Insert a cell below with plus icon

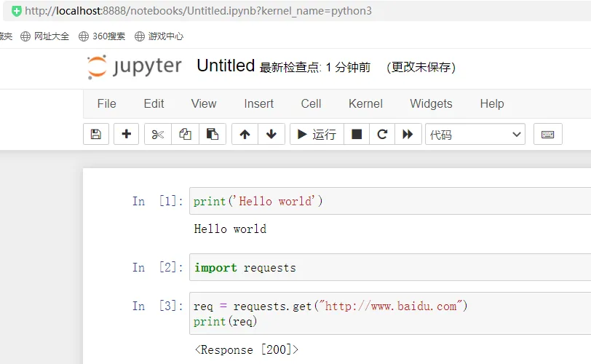coord(127,134)
